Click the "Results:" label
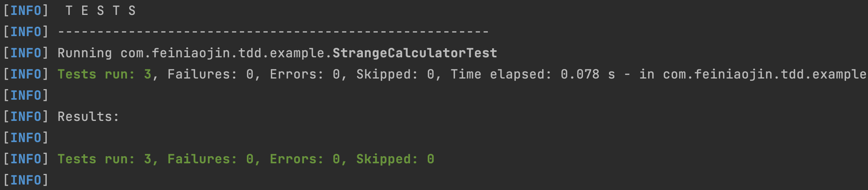 click(88, 117)
